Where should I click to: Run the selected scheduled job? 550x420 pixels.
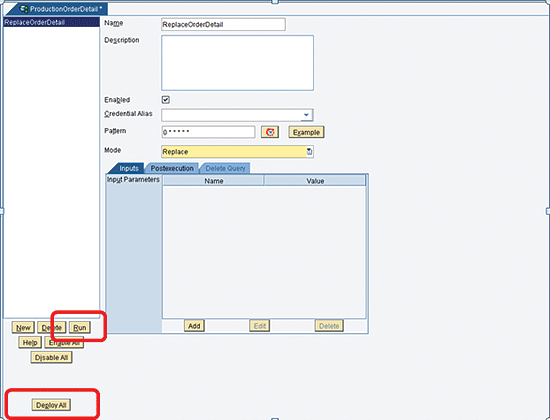pos(80,328)
